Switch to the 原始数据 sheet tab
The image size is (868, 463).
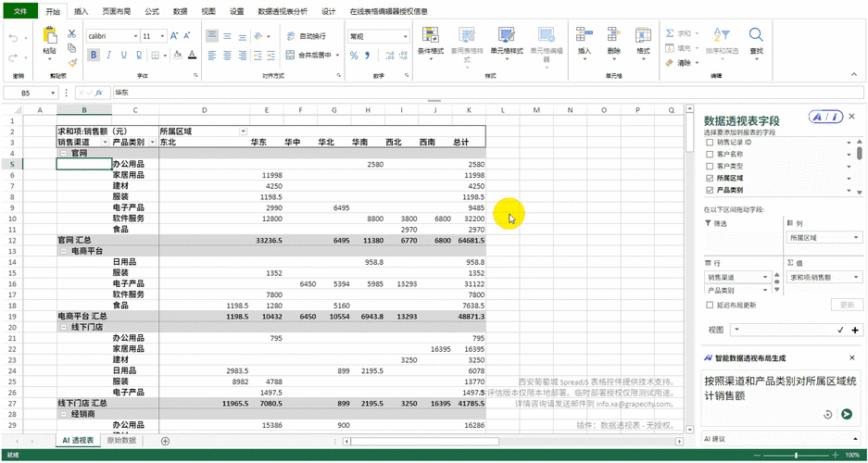(x=121, y=441)
